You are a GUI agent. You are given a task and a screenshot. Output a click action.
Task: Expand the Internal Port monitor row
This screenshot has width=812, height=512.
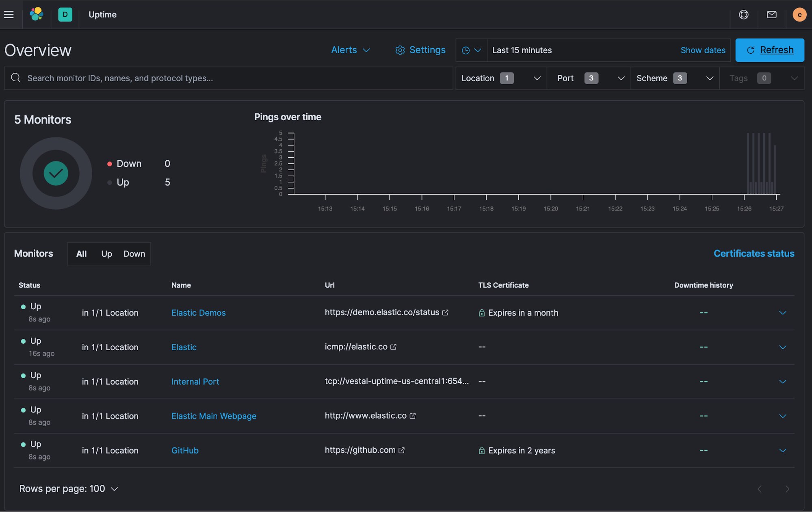783,382
